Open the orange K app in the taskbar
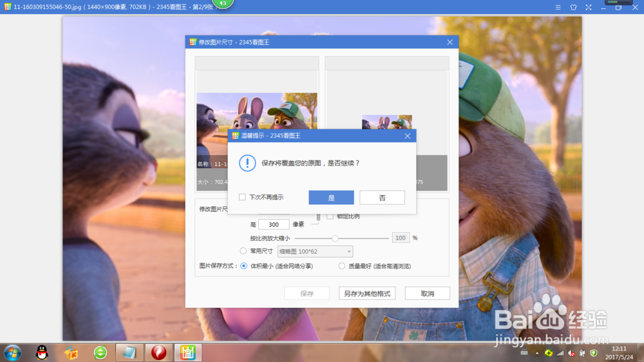The width and height of the screenshot is (644, 362). [x=71, y=352]
